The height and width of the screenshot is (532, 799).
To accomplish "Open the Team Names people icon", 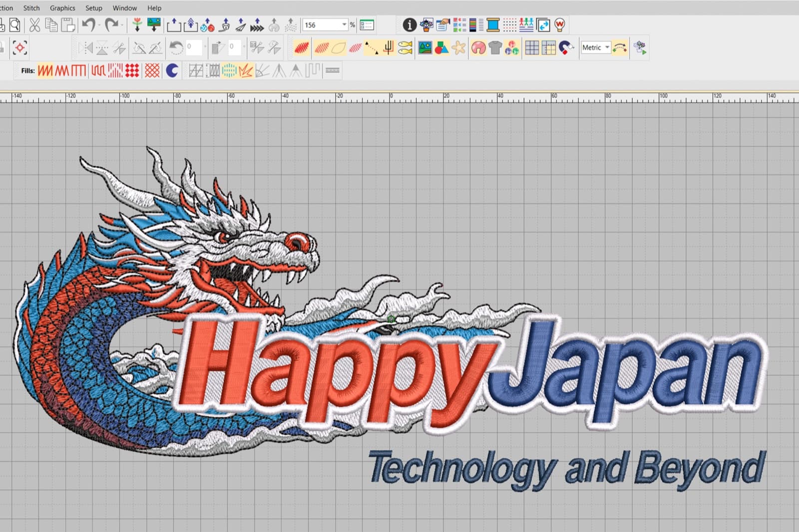I will click(x=526, y=25).
